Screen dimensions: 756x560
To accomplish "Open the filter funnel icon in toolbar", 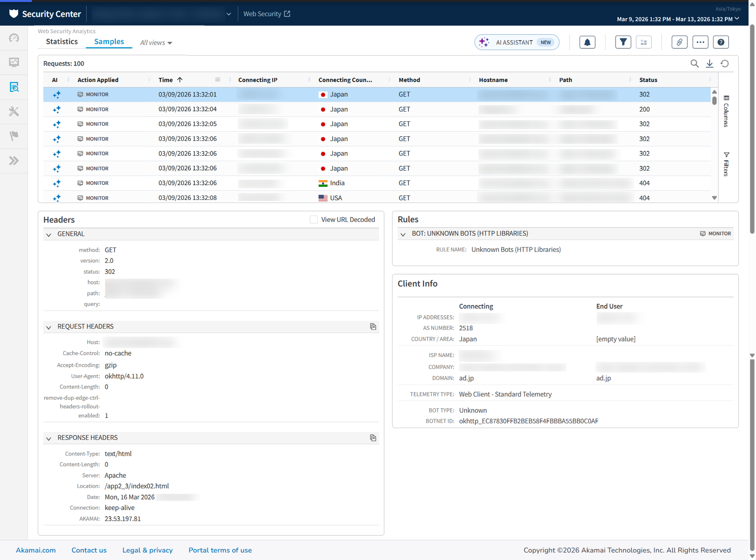I will coord(623,42).
